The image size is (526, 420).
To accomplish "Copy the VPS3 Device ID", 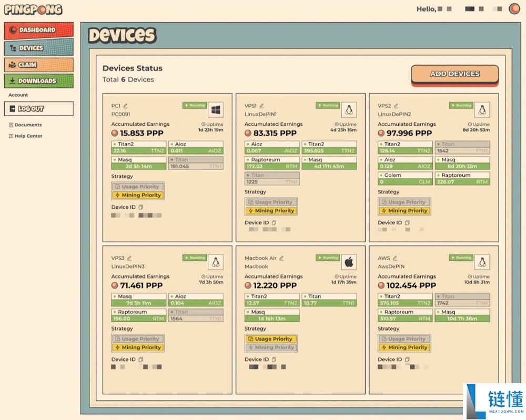I will [141, 360].
